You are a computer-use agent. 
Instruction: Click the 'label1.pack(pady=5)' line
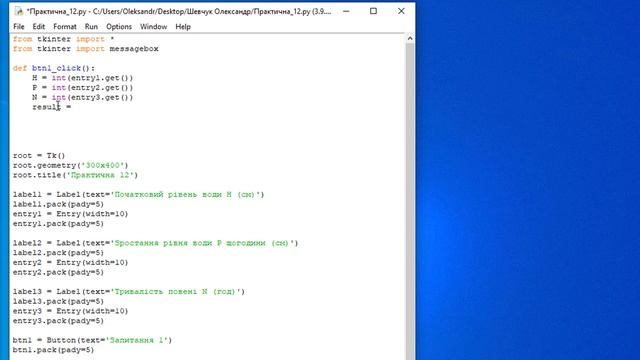[58, 204]
